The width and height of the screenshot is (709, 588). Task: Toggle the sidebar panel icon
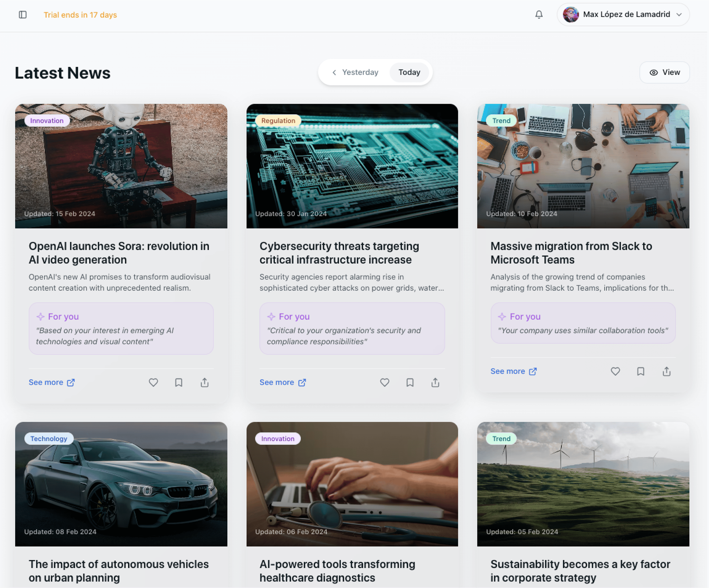[23, 14]
